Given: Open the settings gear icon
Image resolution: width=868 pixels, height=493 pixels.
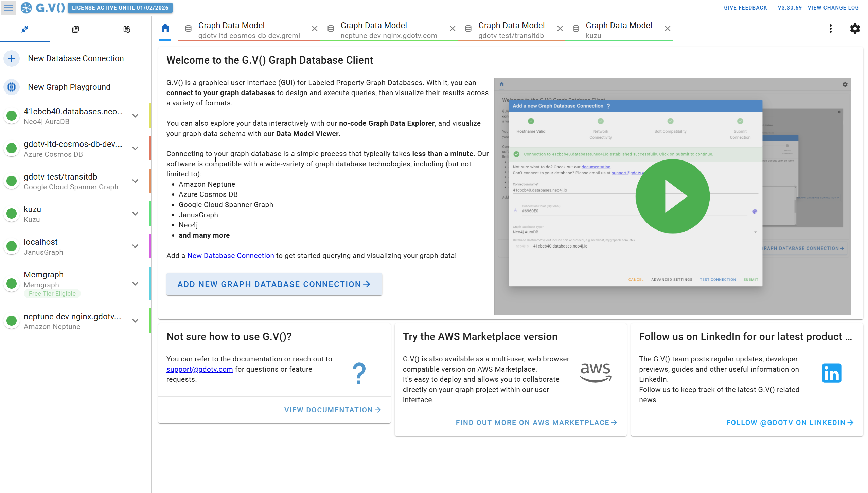Looking at the screenshot, I should (x=855, y=29).
